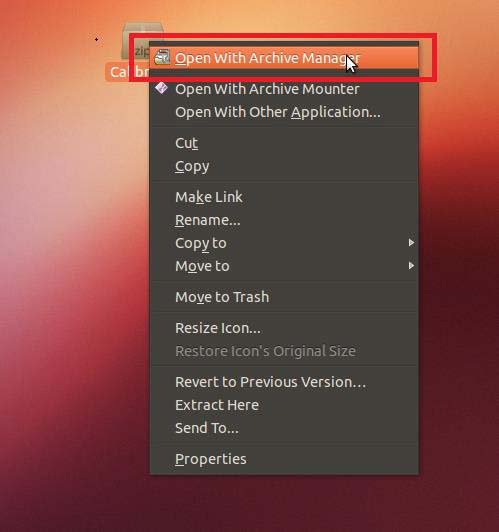Click the Archive Manager icon in menu
499x532 pixels.
point(161,57)
